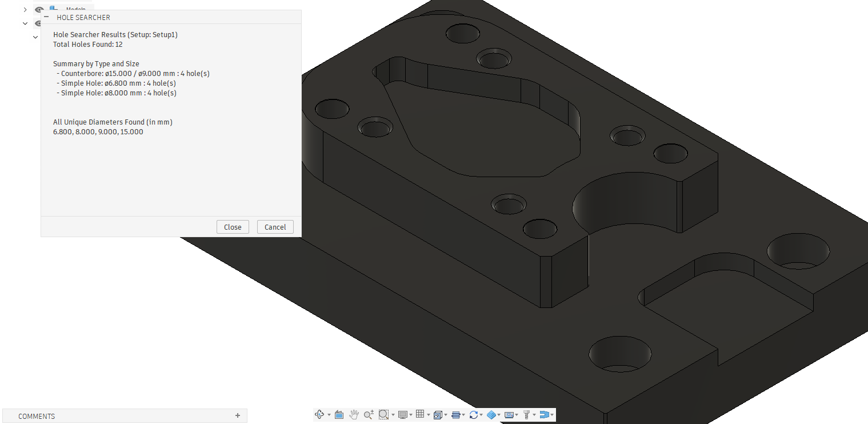Collapse the nested third tree chevron

(x=35, y=37)
